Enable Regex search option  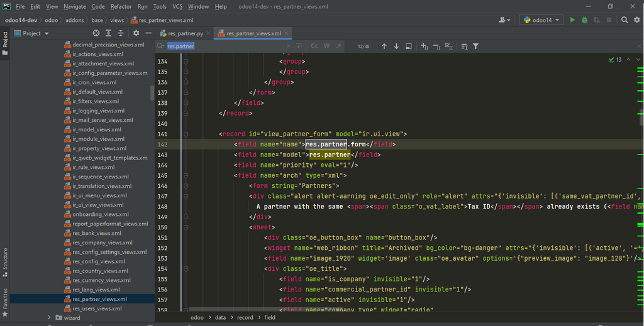point(338,46)
